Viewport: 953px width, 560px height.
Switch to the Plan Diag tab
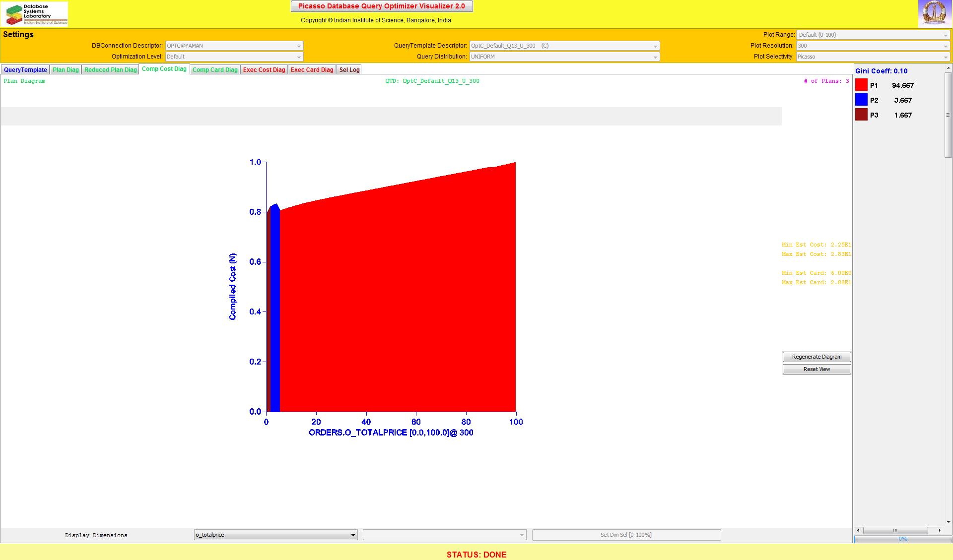pyautogui.click(x=66, y=70)
